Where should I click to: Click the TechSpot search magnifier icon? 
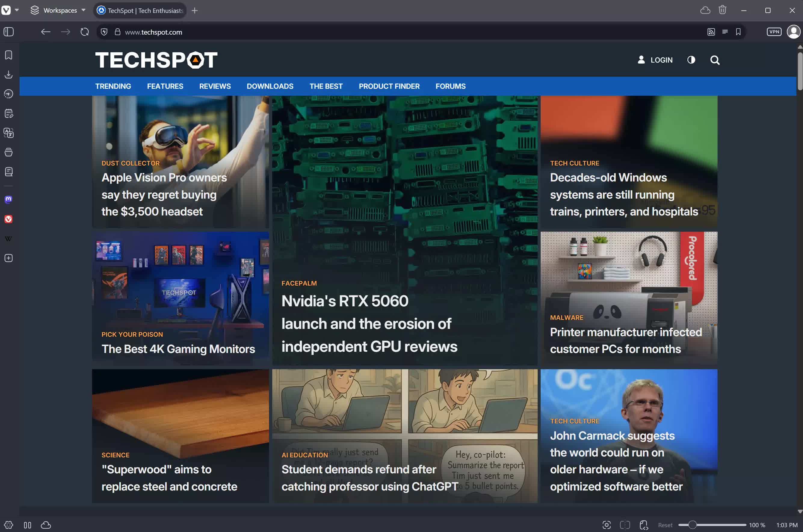(715, 60)
